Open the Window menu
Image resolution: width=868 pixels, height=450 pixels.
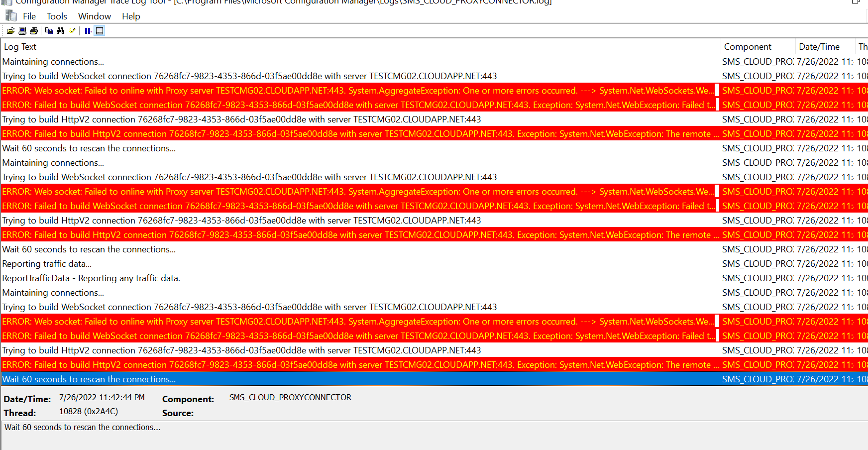point(94,16)
